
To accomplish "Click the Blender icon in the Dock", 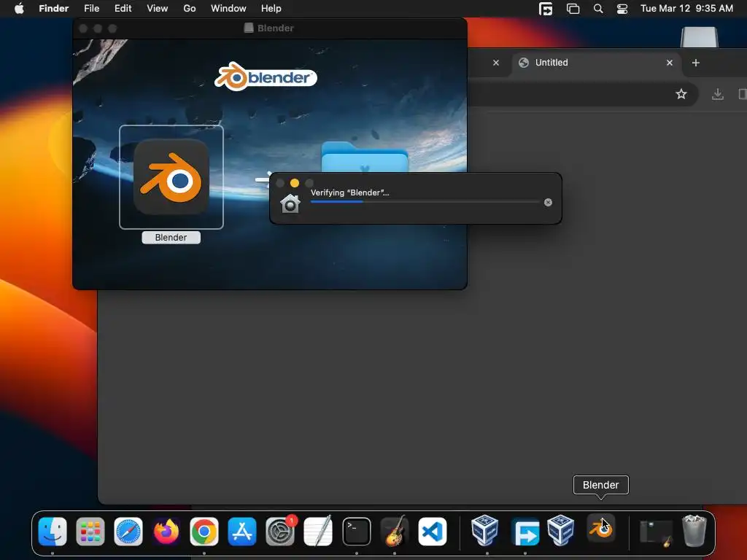I will (x=601, y=528).
